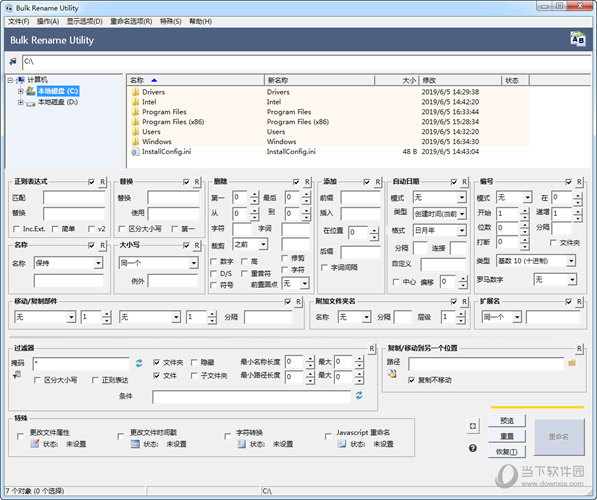Expand local disk C: tree node

click(20, 91)
